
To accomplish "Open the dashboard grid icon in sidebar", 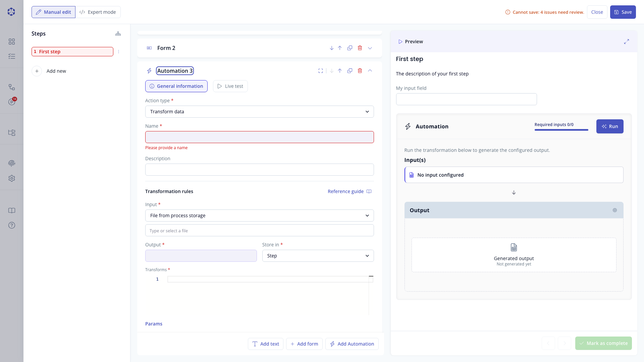I will [x=12, y=42].
